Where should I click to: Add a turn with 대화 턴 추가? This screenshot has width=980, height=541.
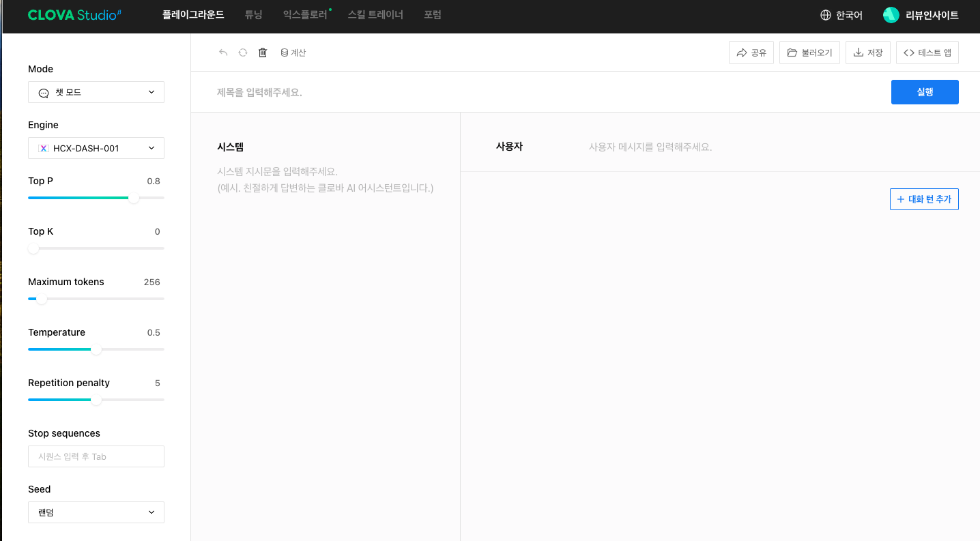(x=924, y=199)
